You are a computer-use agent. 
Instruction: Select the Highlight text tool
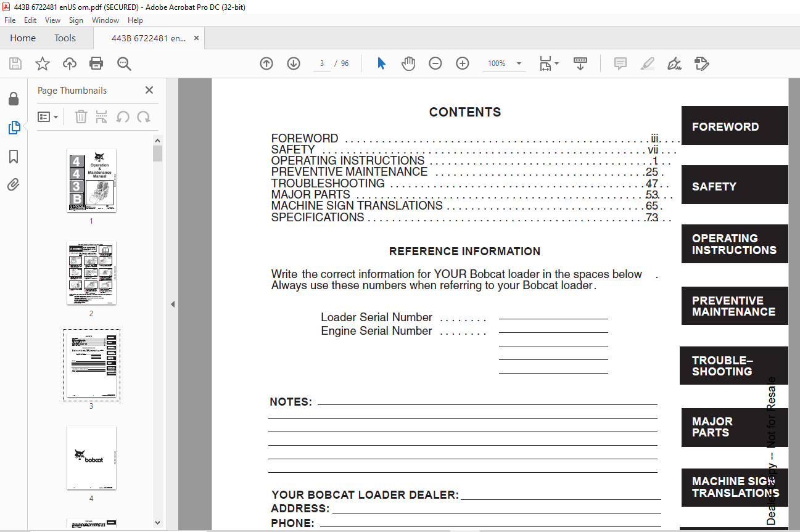[x=648, y=63]
